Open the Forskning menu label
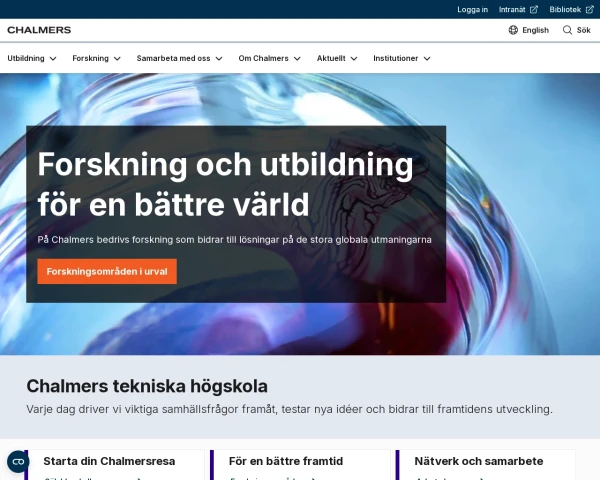 click(x=90, y=58)
